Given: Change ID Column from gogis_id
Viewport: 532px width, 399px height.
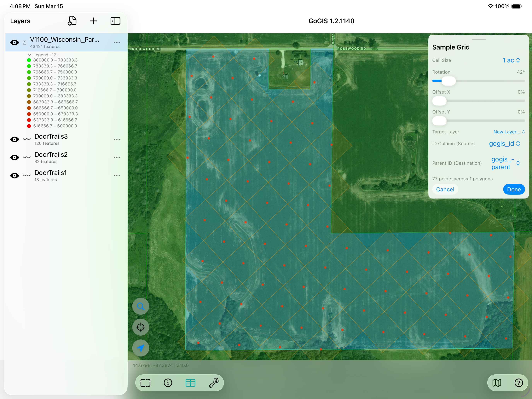Looking at the screenshot, I should click(504, 144).
